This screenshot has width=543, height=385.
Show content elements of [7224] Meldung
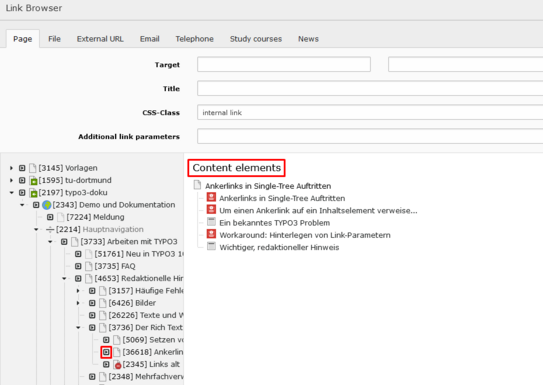tap(50, 217)
